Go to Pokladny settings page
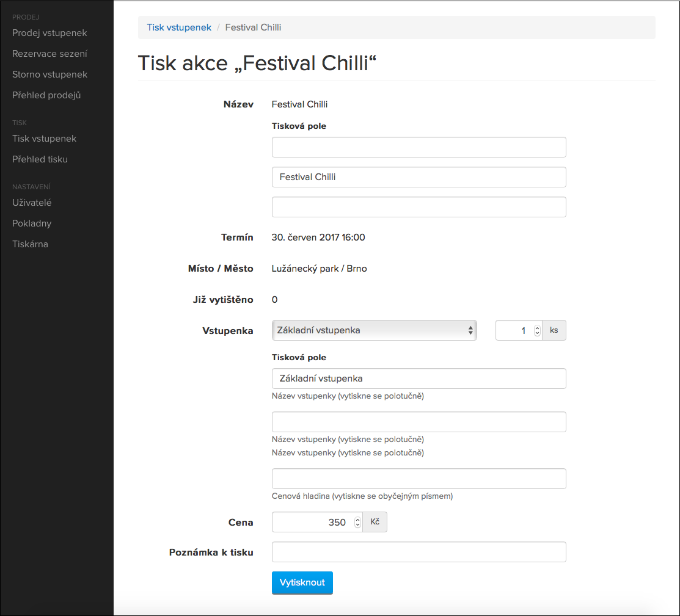 pos(32,223)
